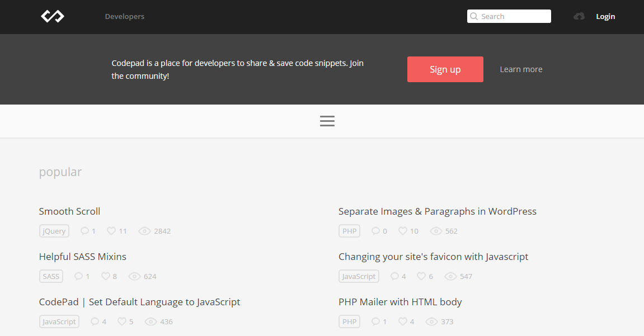Open CodePad Set Default Language snippet

pyautogui.click(x=140, y=302)
